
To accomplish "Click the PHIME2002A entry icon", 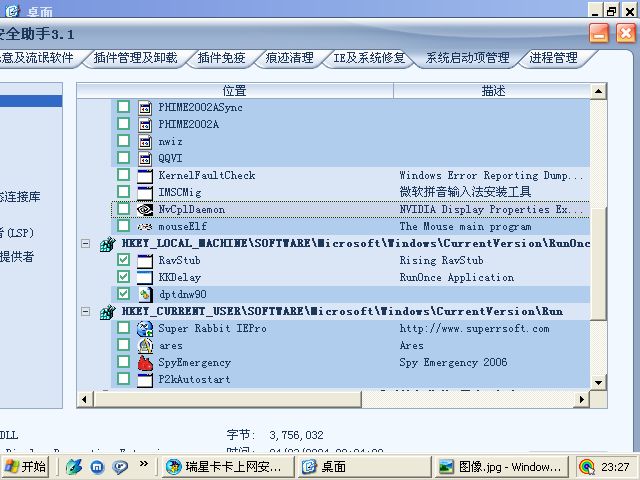I will pos(144,124).
